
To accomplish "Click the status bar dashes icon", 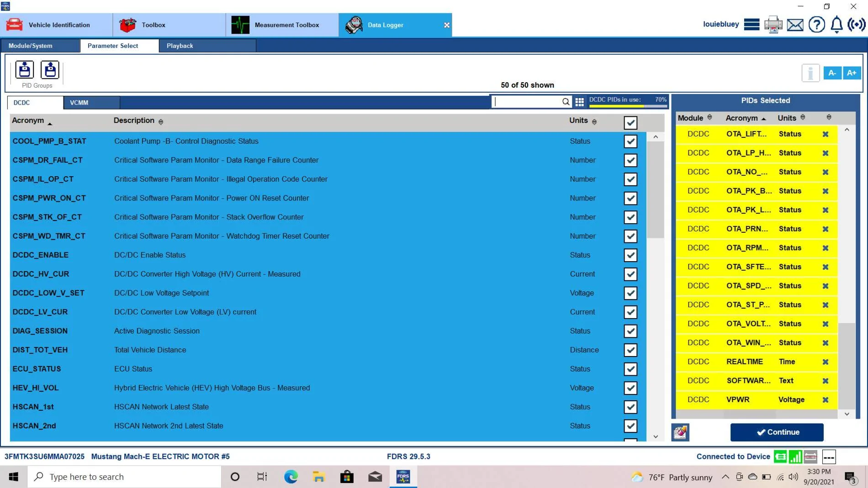I will click(x=829, y=457).
